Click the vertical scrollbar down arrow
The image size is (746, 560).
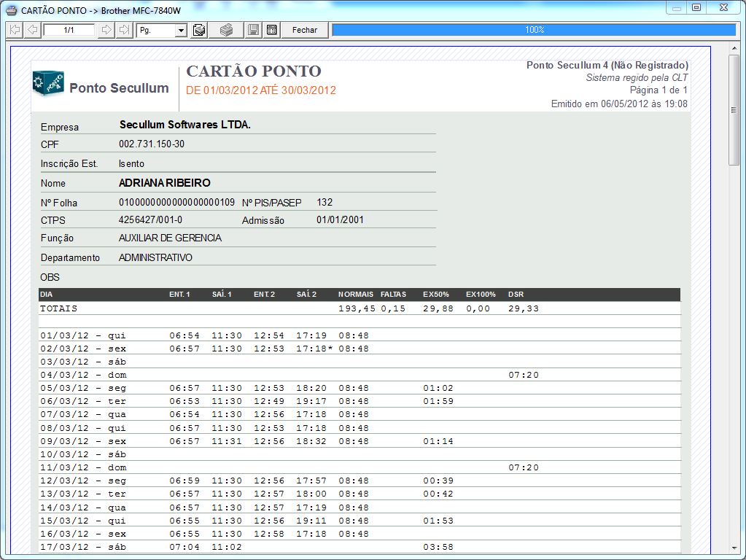point(734,548)
